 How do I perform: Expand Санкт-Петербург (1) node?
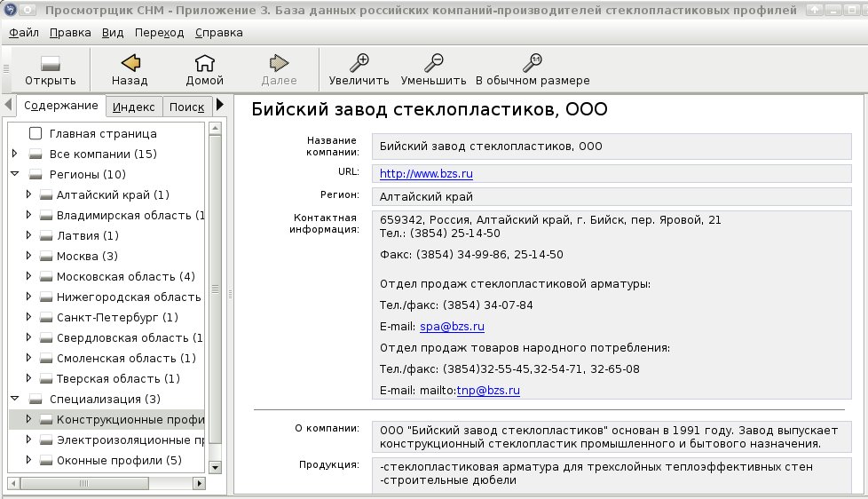[x=28, y=317]
